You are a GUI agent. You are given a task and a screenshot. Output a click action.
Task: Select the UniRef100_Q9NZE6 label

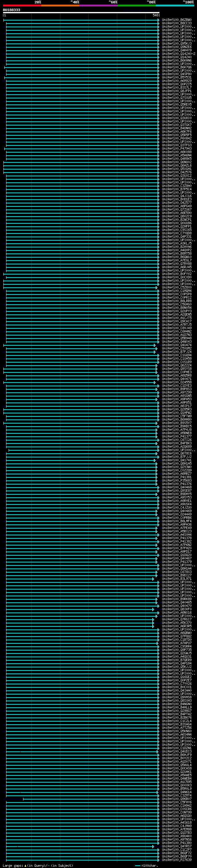(176, 47)
